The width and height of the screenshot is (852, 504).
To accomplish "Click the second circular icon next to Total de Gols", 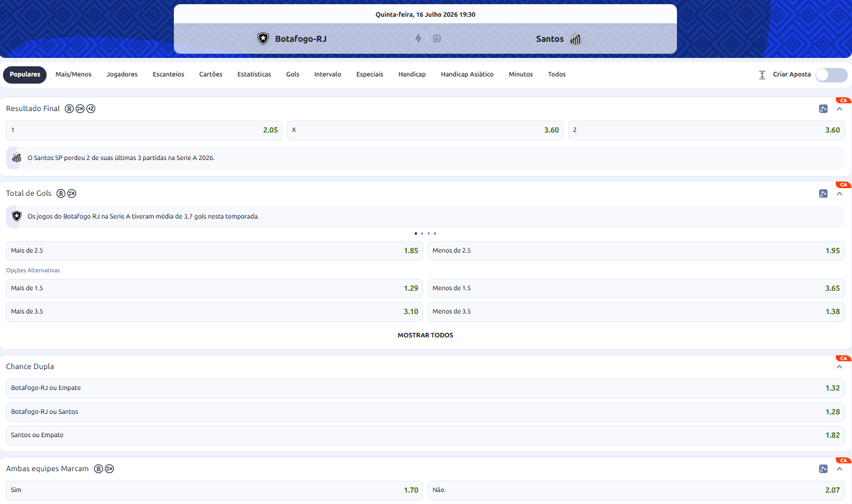I will (72, 193).
